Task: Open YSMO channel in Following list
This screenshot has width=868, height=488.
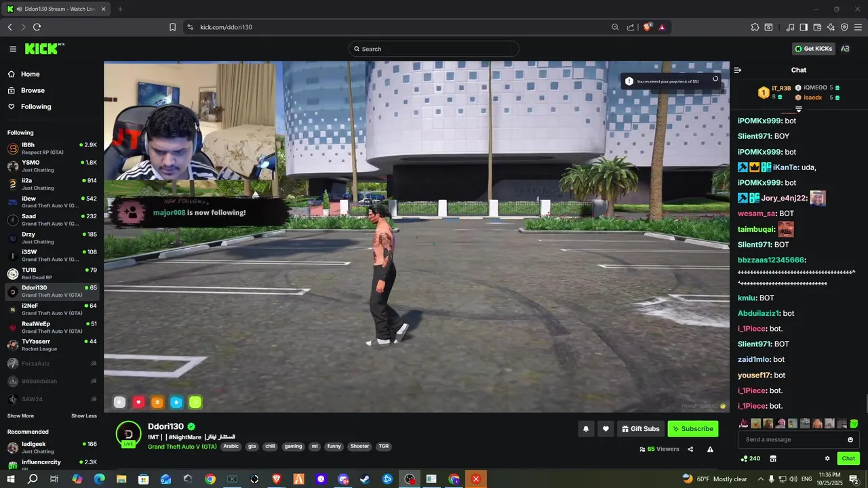Action: pos(52,166)
